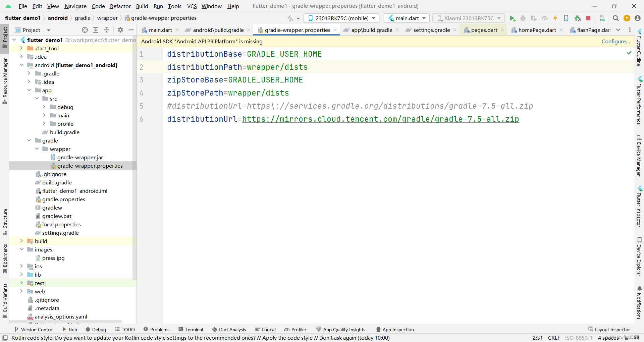Open the Refactor menu

tap(120, 6)
